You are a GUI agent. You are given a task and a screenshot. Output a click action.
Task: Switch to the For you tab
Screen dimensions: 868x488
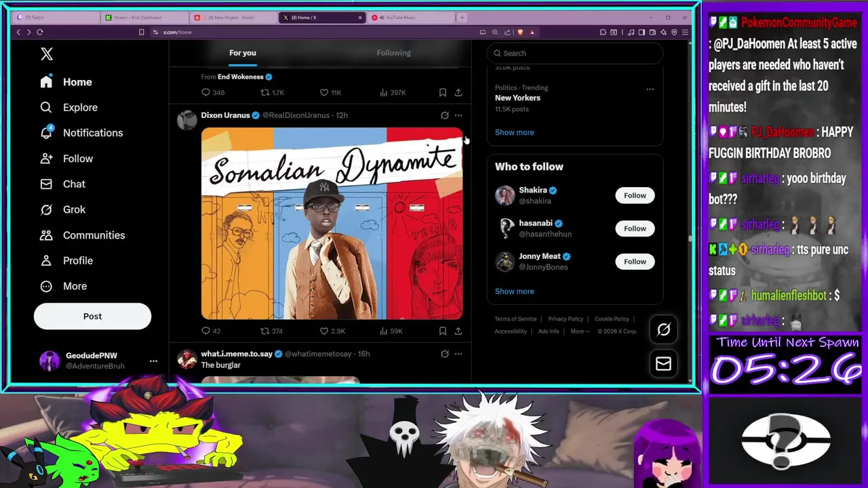[x=243, y=53]
